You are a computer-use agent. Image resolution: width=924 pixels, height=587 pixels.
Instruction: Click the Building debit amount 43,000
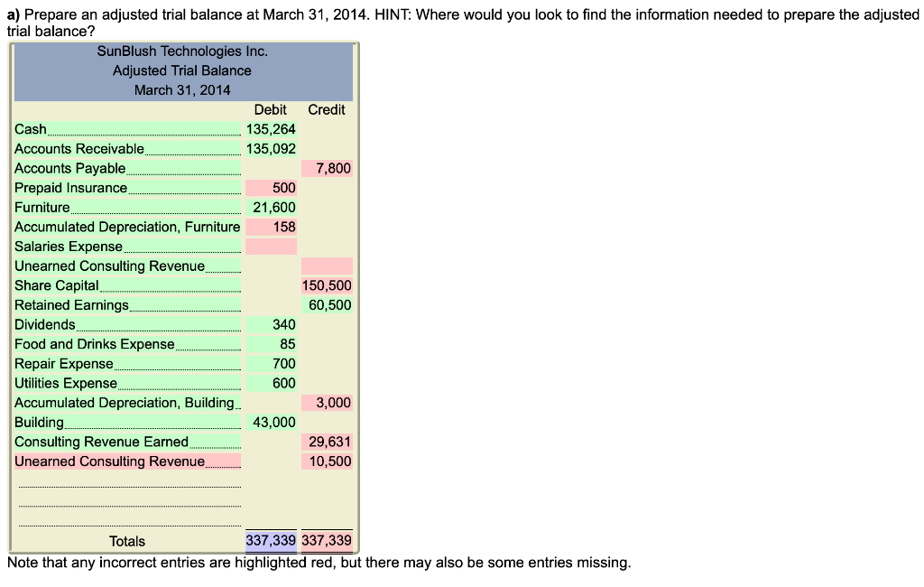[x=271, y=422]
